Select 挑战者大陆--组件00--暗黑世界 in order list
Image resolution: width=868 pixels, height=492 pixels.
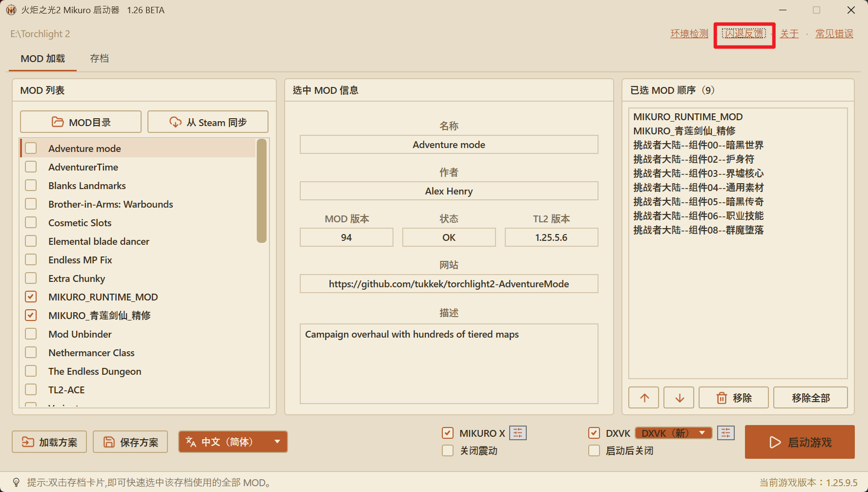click(x=698, y=145)
